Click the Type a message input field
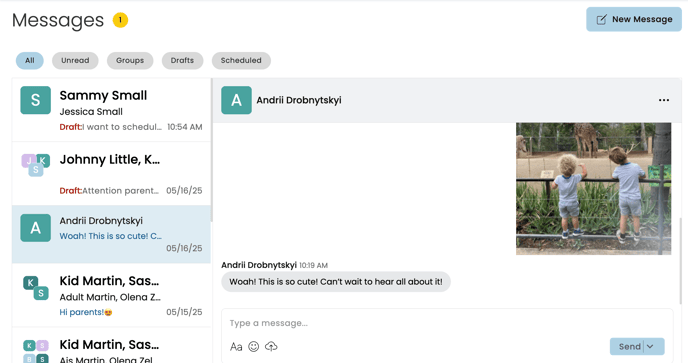Image resolution: width=688 pixels, height=363 pixels. tap(447, 323)
